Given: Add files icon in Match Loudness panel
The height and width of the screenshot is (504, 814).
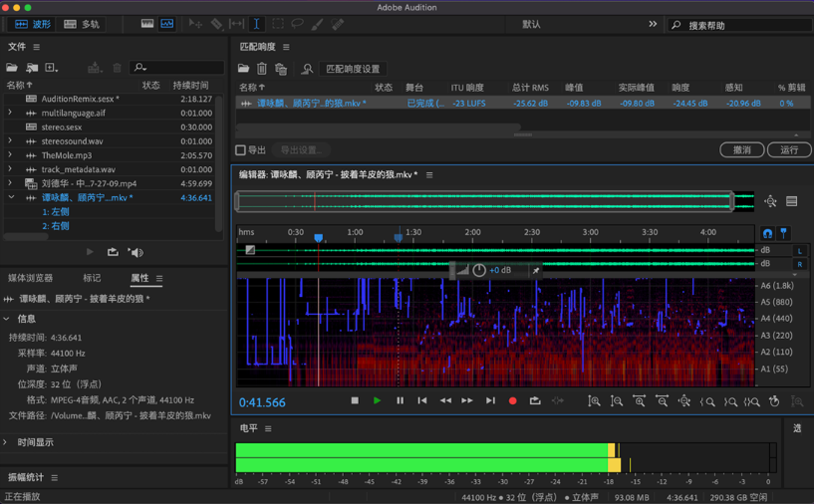Looking at the screenshot, I should (243, 69).
